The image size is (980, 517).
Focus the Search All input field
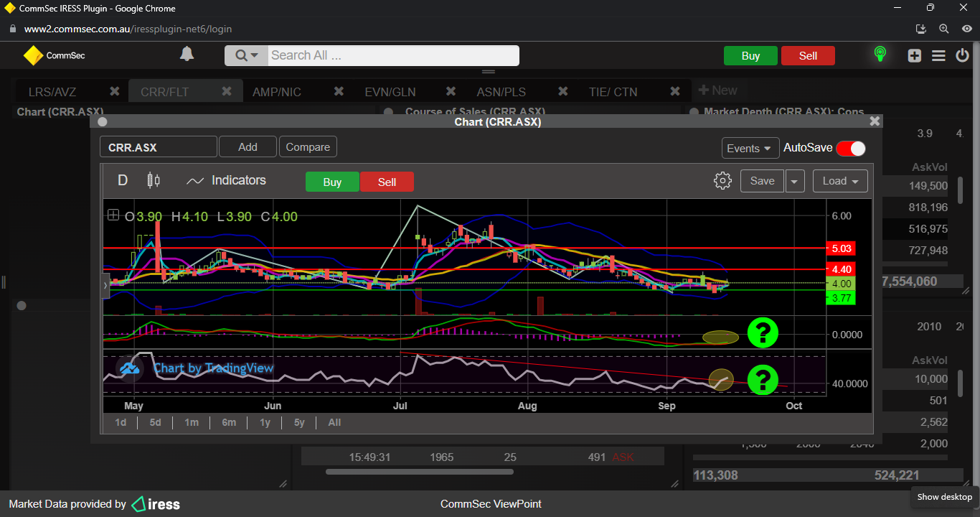tap(393, 56)
